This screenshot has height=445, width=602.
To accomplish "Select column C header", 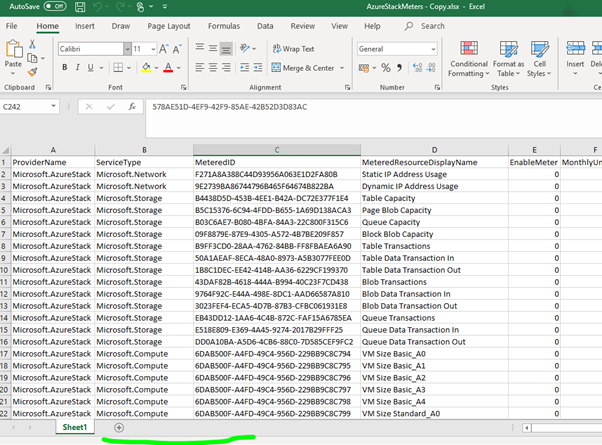I will pos(277,150).
